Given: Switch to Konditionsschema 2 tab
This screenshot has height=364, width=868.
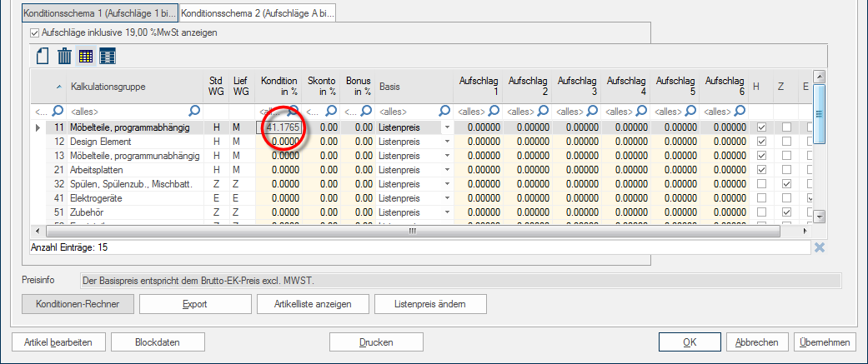Looking at the screenshot, I should [x=257, y=14].
